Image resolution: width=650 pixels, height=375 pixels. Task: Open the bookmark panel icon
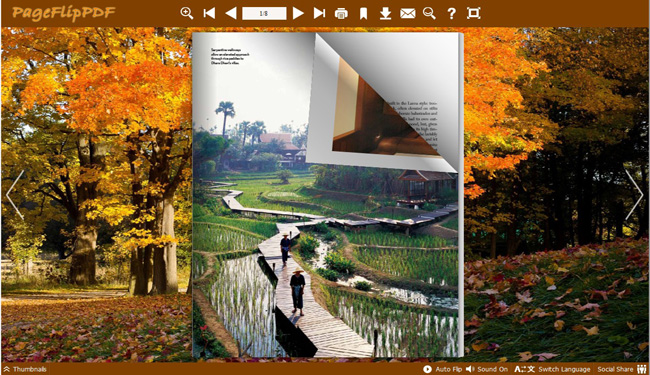pos(364,14)
